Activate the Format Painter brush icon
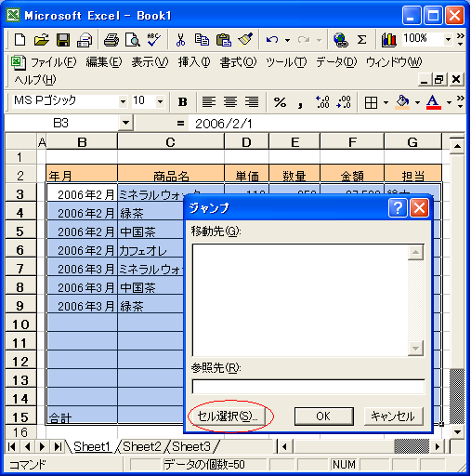The width and height of the screenshot is (471, 476). pos(245,40)
